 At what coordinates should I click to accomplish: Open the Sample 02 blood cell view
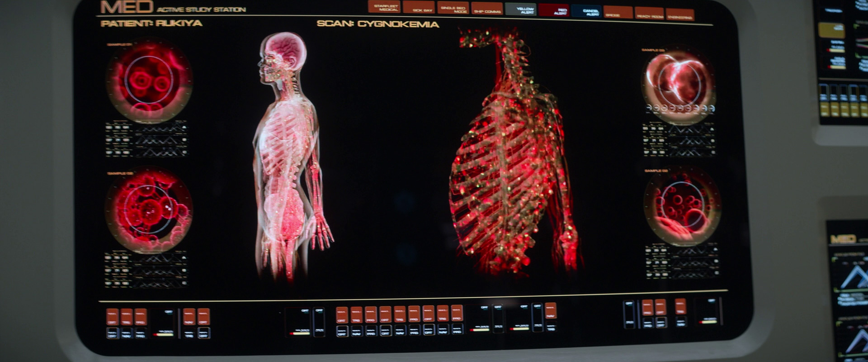tap(149, 210)
